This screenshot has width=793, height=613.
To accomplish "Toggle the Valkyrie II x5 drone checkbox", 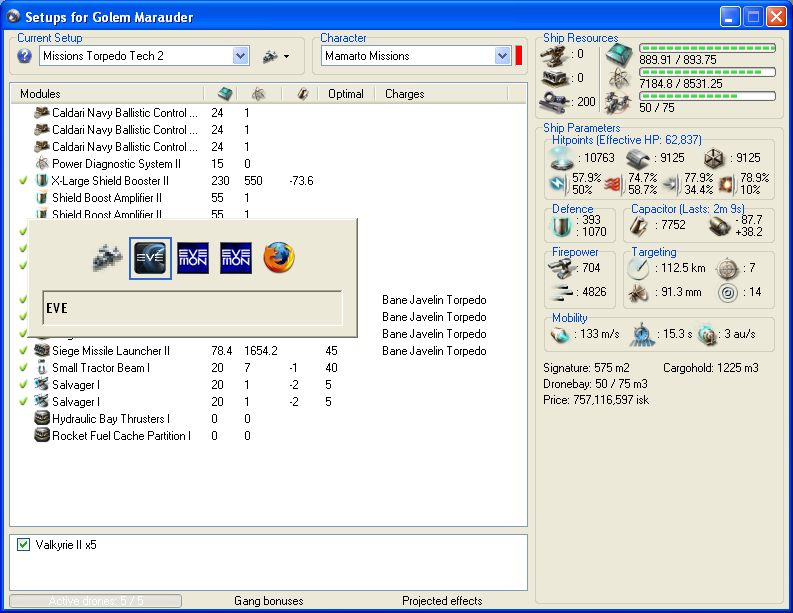I will coord(23,545).
